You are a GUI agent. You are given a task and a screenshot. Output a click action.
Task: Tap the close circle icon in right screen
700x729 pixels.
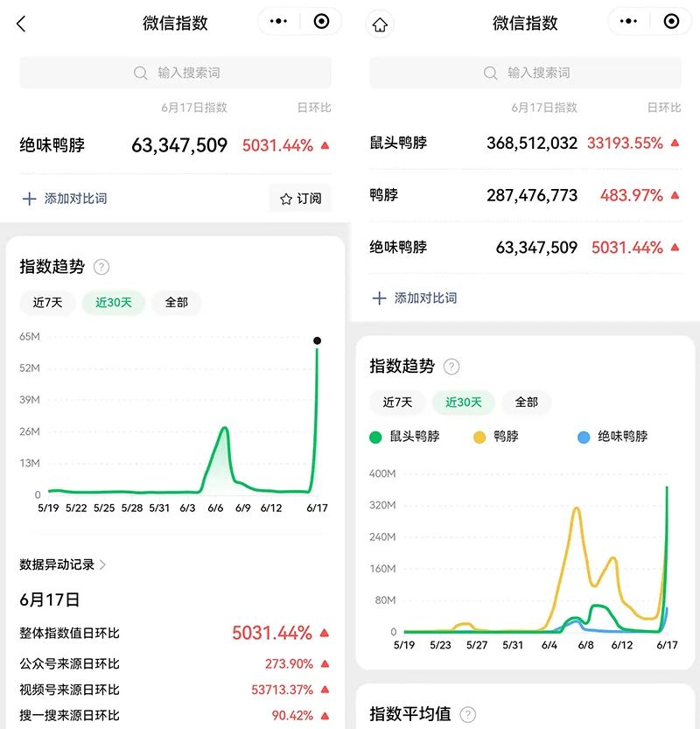coord(671,21)
